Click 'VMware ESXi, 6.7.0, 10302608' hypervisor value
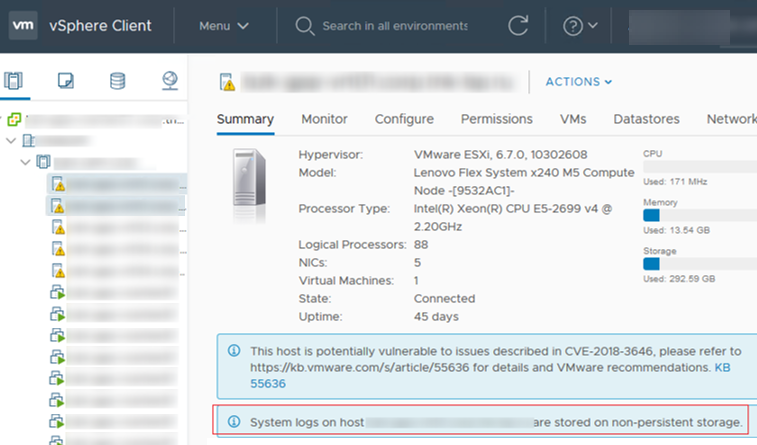The width and height of the screenshot is (757, 445). pos(500,155)
